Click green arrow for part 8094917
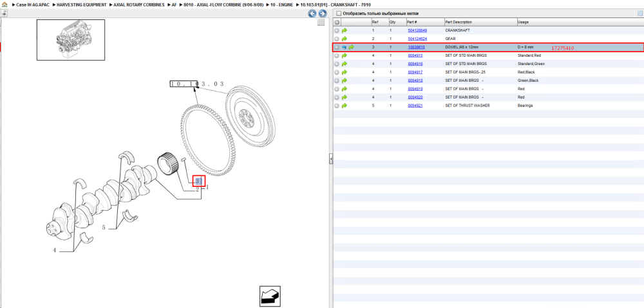This screenshot has width=644, height=308. pyautogui.click(x=344, y=72)
